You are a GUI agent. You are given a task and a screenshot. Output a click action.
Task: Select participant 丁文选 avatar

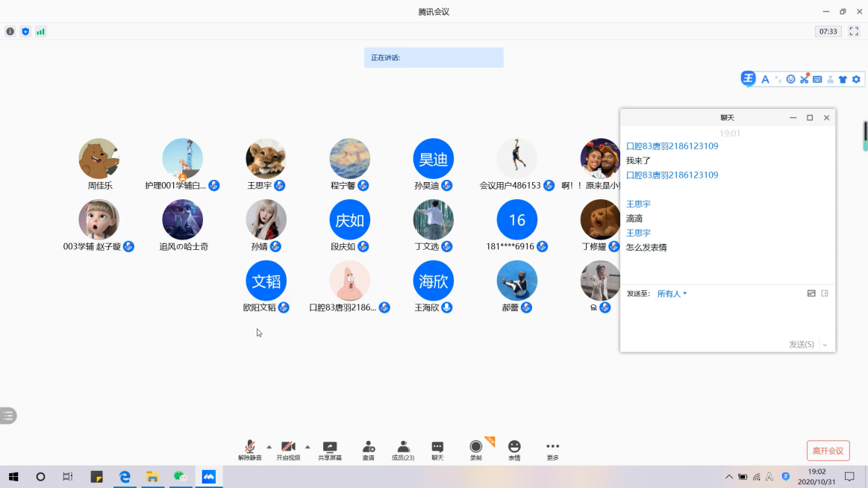434,219
